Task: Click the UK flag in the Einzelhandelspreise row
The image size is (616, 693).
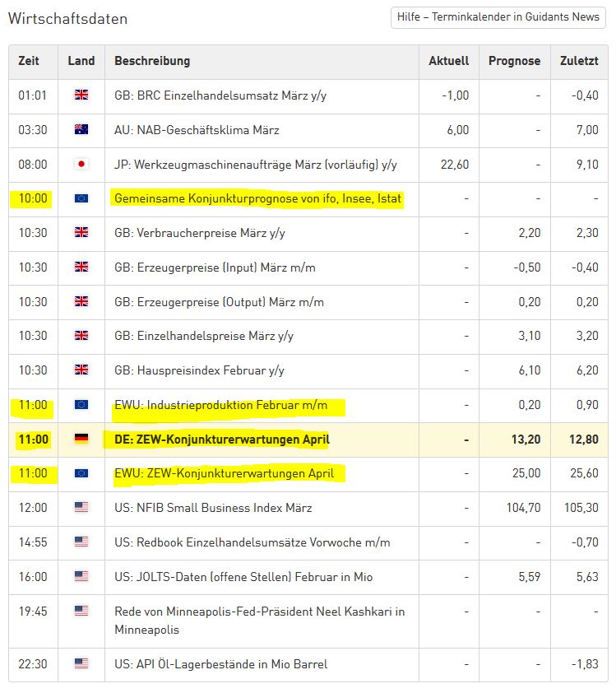Action: point(81,336)
